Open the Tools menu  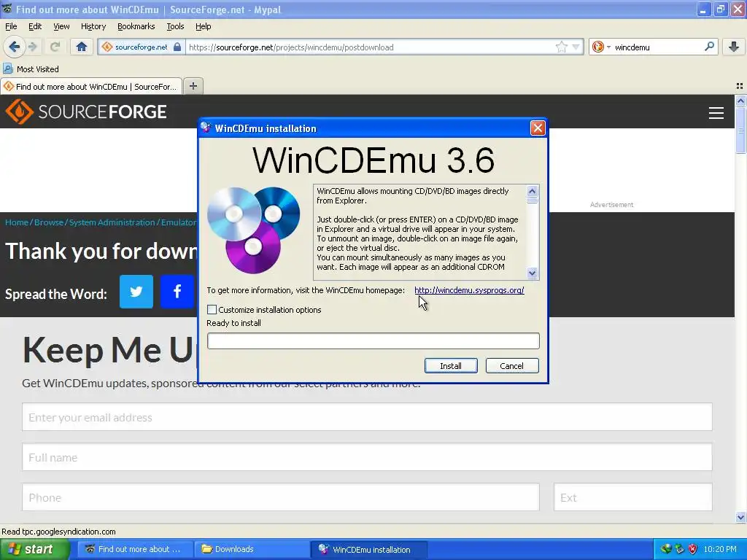tap(175, 26)
